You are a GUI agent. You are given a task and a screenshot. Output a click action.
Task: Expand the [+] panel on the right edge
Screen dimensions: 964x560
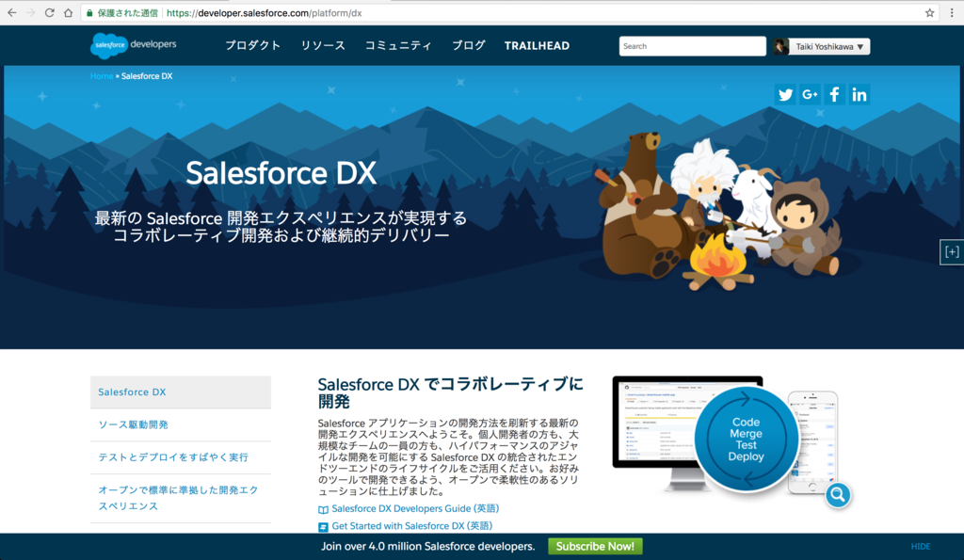953,251
